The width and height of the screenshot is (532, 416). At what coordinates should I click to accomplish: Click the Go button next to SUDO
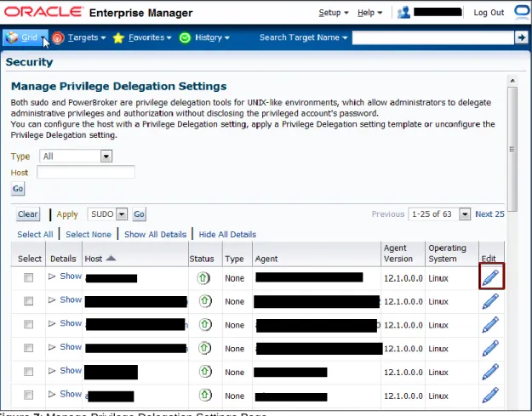point(139,214)
